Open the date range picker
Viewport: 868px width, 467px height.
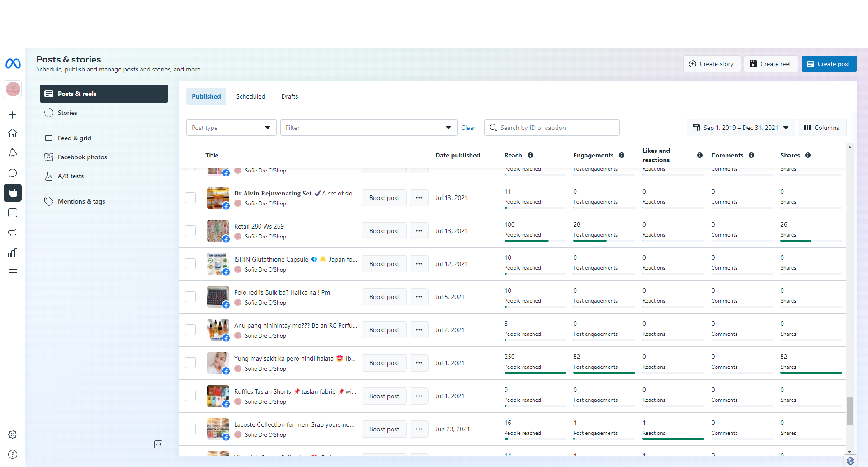click(740, 128)
